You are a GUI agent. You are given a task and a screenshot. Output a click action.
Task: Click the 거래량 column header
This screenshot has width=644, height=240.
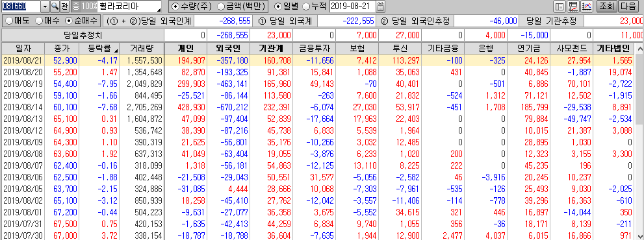point(141,49)
